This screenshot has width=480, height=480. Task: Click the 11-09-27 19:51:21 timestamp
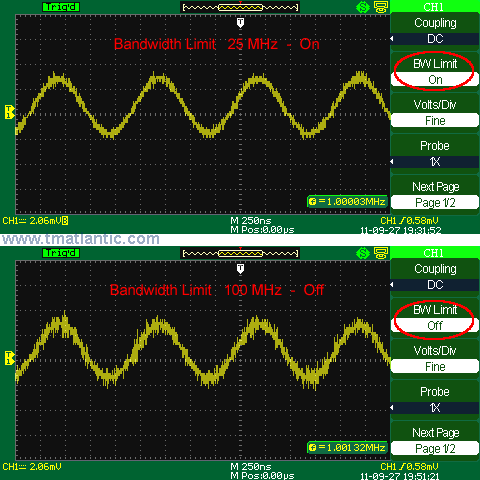coord(400,476)
